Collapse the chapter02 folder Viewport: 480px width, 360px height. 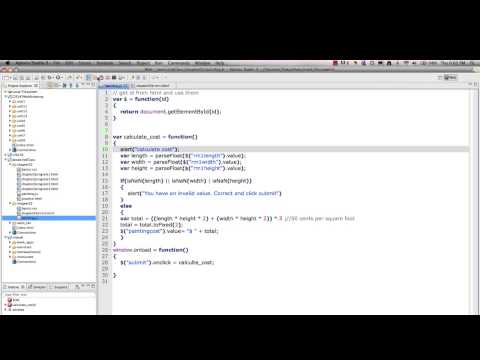pos(10,165)
